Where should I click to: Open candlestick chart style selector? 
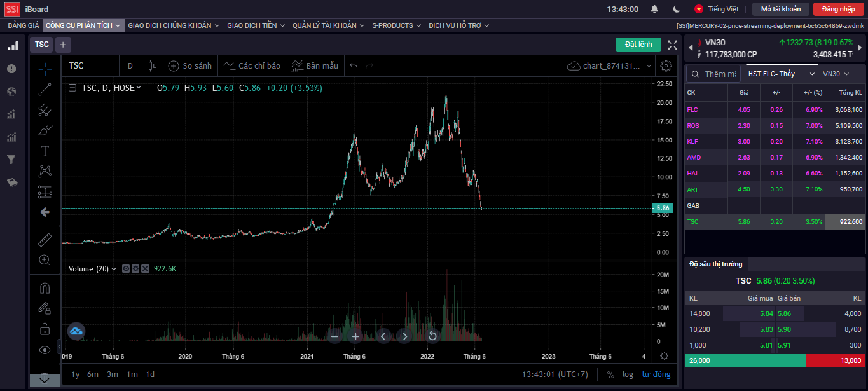point(152,65)
